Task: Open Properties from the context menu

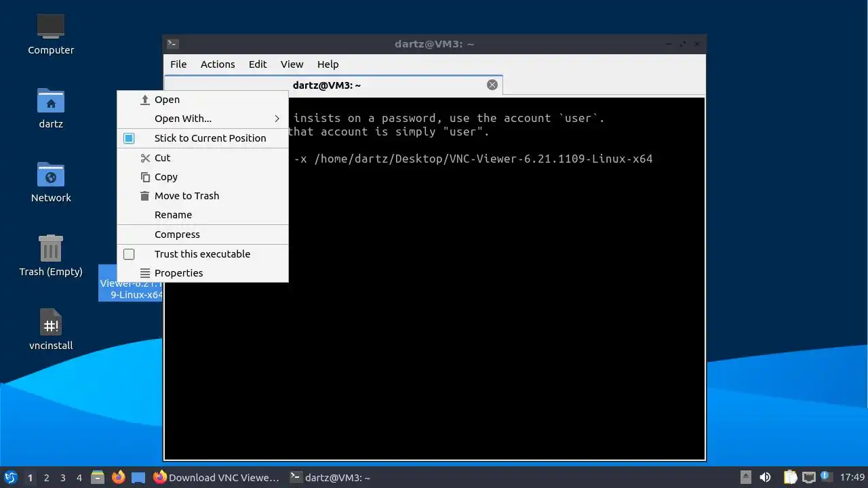Action: click(203, 273)
